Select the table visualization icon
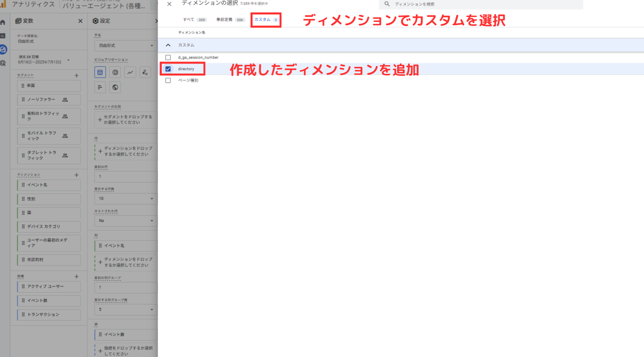 100,73
